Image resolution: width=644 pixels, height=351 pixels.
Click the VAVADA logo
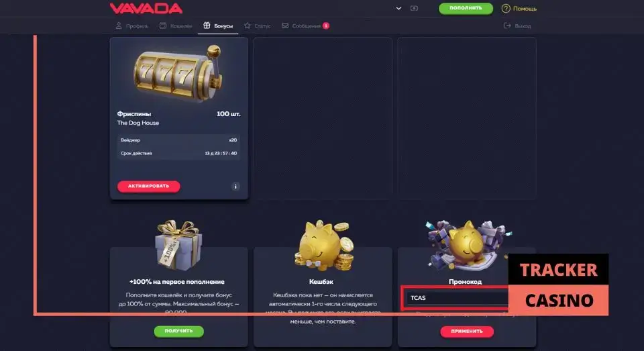point(146,8)
